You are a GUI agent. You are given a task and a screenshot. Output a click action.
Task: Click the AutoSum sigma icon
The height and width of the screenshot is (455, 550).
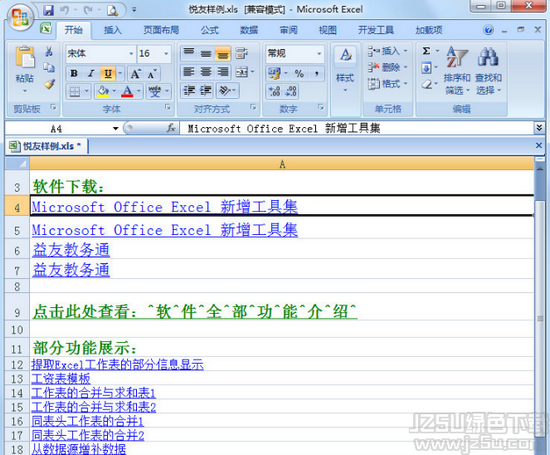click(426, 51)
